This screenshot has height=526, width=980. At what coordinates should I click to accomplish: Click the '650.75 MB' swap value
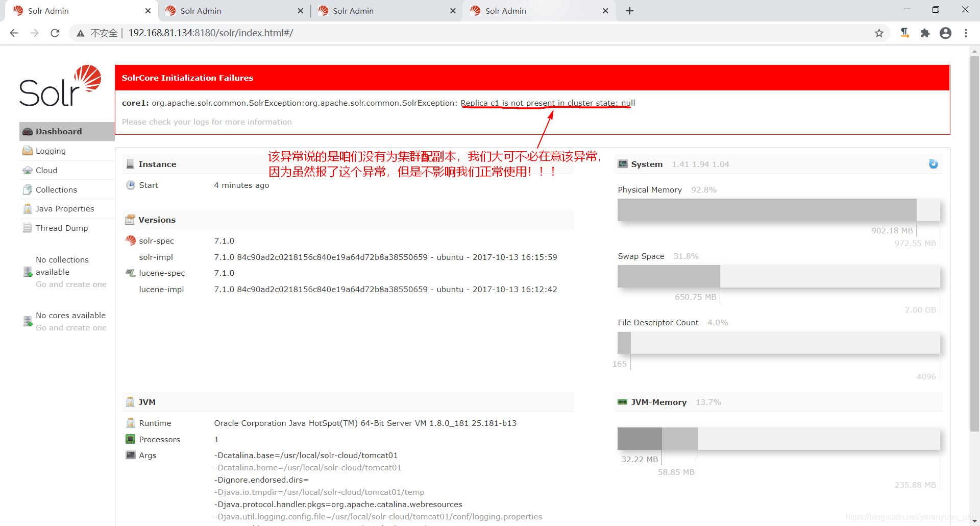click(x=695, y=297)
